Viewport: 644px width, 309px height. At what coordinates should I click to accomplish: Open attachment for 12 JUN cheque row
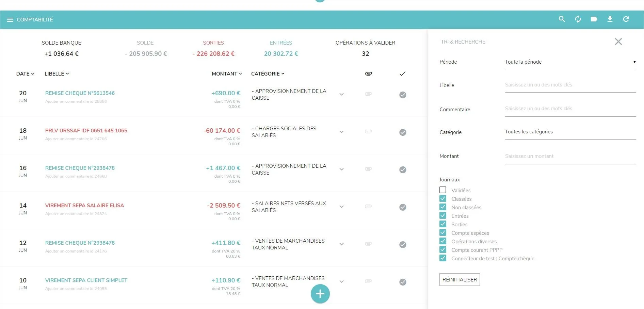tap(368, 244)
